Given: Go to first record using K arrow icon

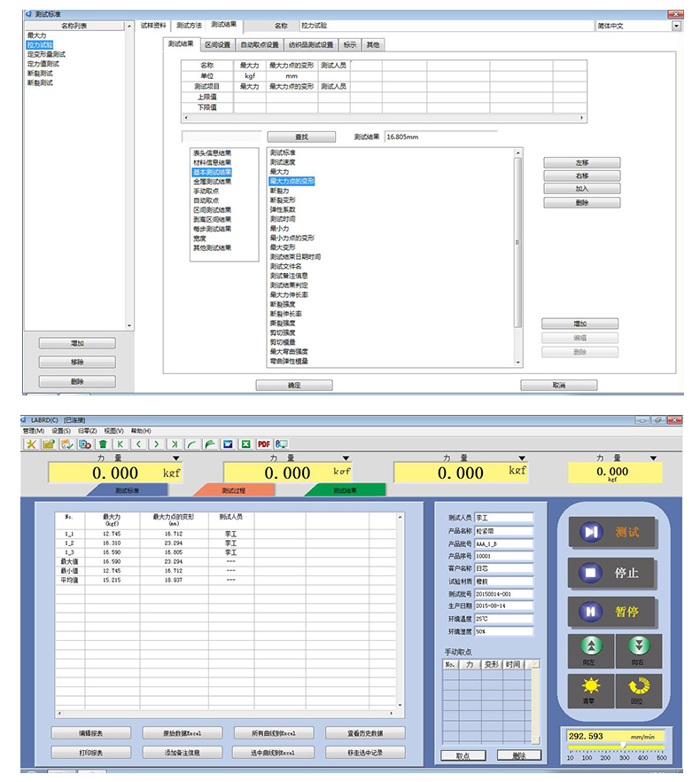Looking at the screenshot, I should tap(121, 443).
